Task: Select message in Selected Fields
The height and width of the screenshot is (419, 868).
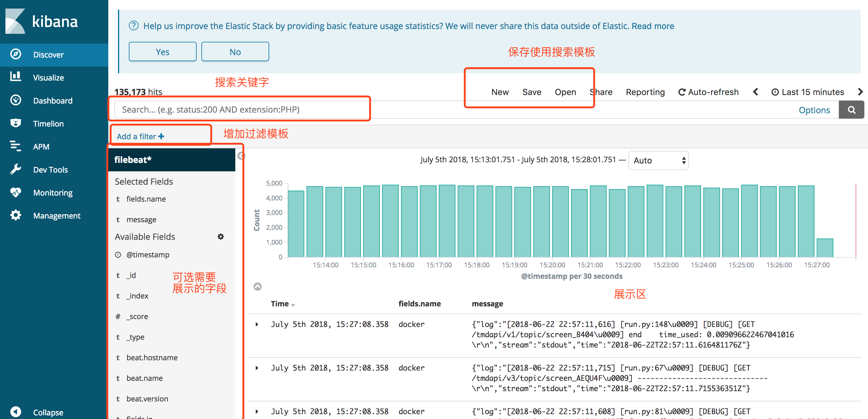Action: point(141,219)
